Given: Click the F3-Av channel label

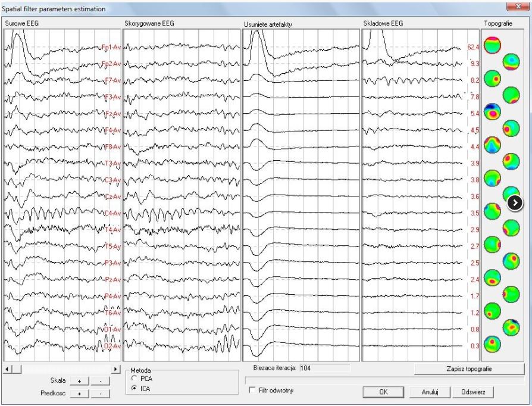Looking at the screenshot, I should [x=112, y=97].
